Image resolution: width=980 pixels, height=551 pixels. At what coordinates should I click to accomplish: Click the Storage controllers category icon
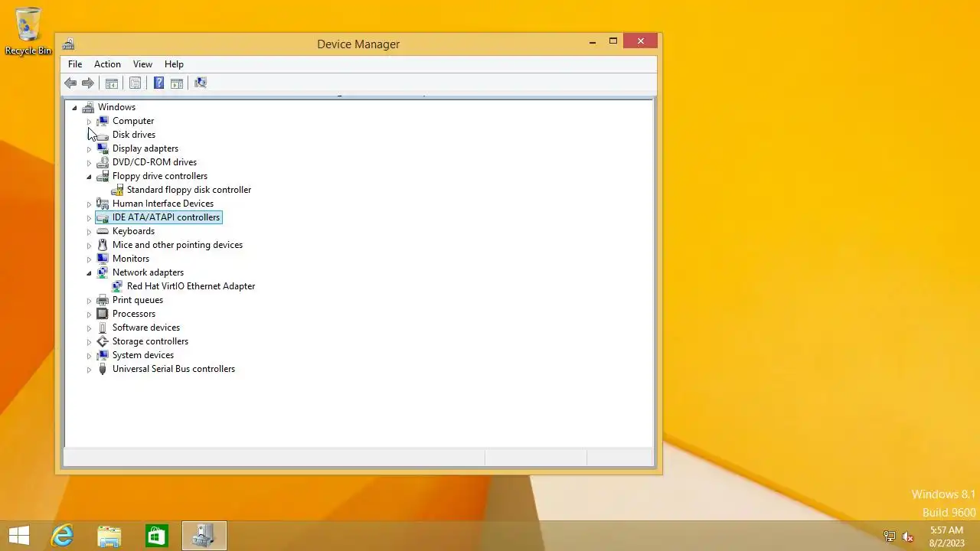[103, 341]
